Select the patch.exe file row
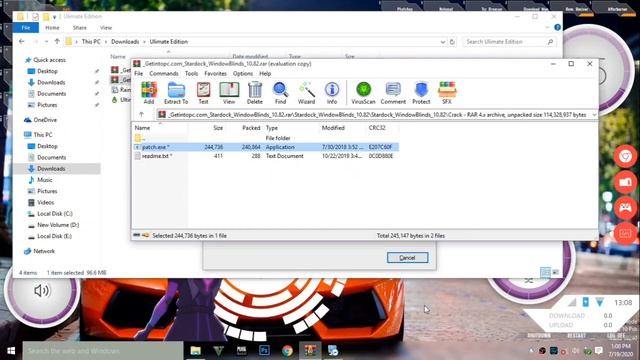 (266, 147)
